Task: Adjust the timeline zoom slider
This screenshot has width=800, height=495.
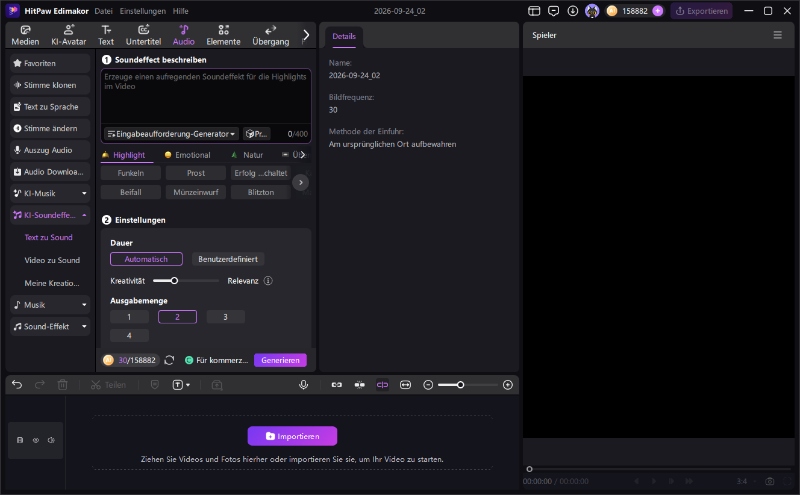Action: [460, 385]
